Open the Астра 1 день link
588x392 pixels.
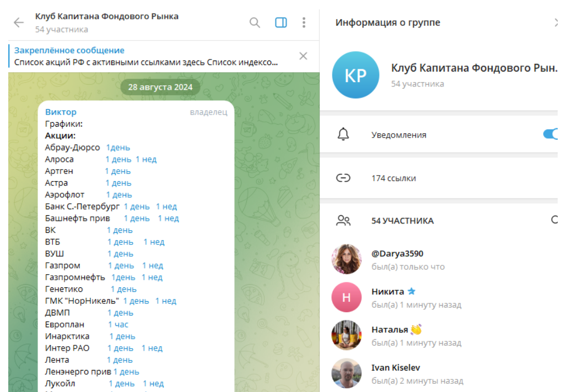point(118,183)
